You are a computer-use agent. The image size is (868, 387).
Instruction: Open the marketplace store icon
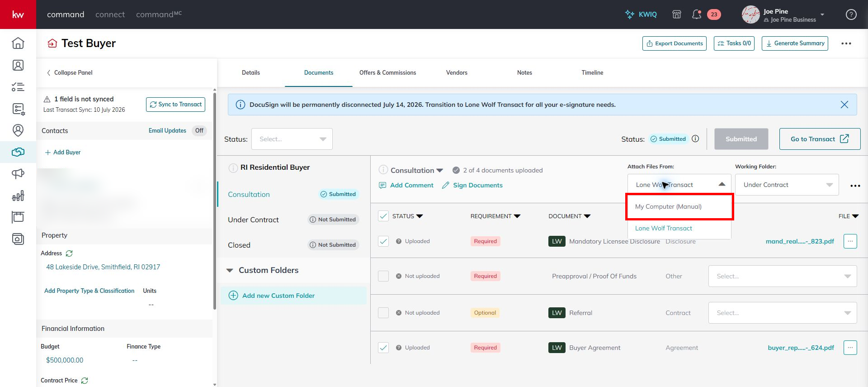pyautogui.click(x=677, y=14)
